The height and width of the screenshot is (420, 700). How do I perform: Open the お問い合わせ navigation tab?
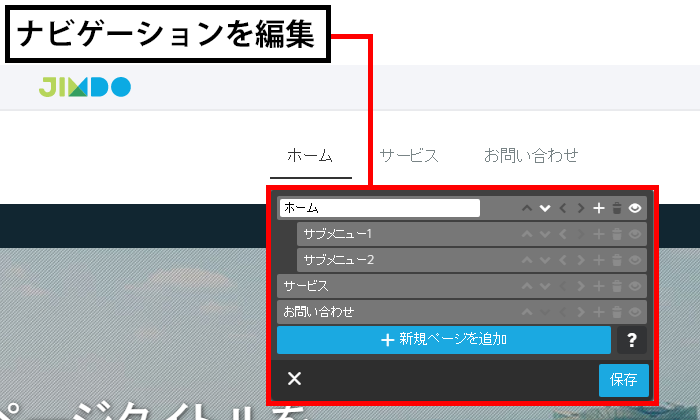[531, 156]
